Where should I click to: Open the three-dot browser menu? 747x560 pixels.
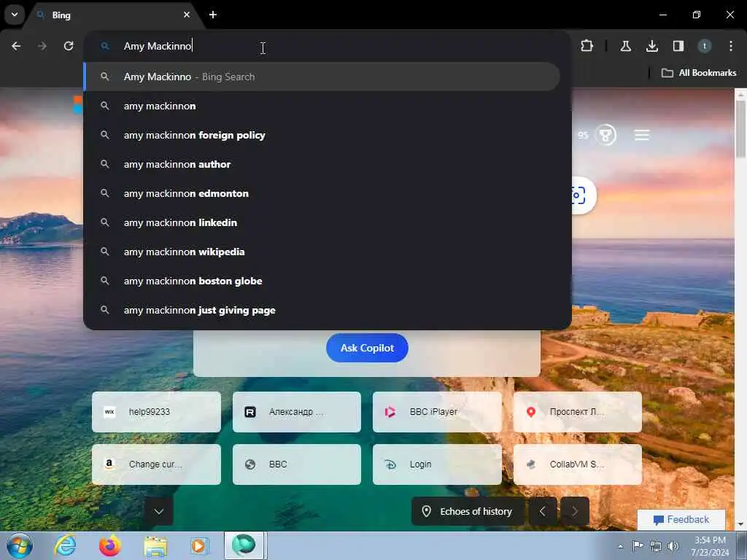pos(731,46)
